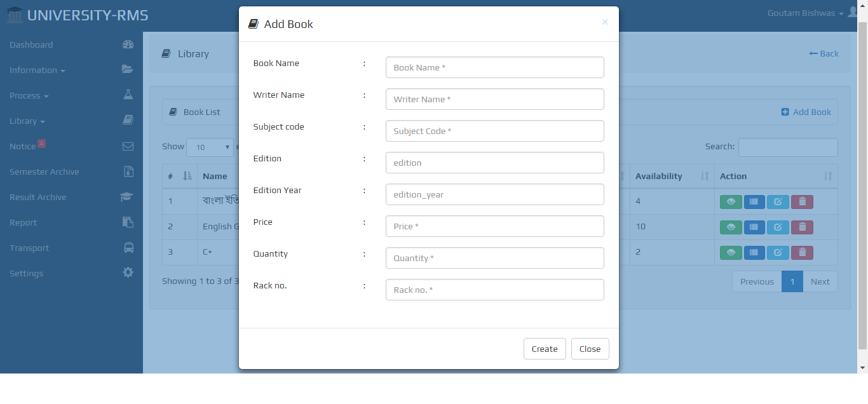Delete the first book with trash icon
Screen dimensions: 868x404
[802, 202]
